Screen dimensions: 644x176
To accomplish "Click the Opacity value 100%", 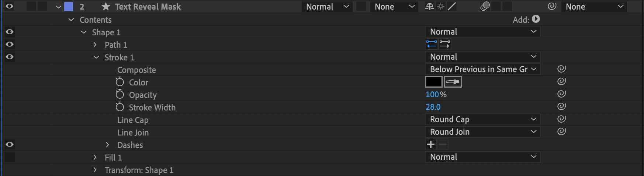I will pyautogui.click(x=436, y=94).
